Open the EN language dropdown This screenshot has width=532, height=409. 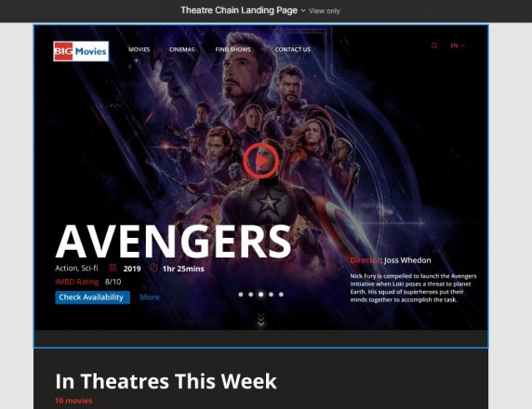[x=457, y=46]
